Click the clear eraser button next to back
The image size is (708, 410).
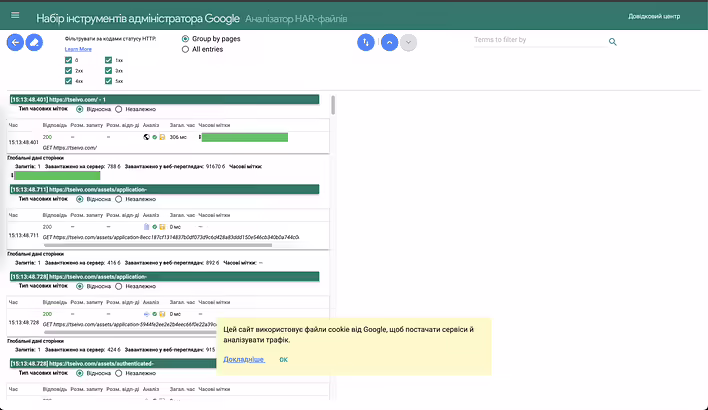(x=34, y=42)
